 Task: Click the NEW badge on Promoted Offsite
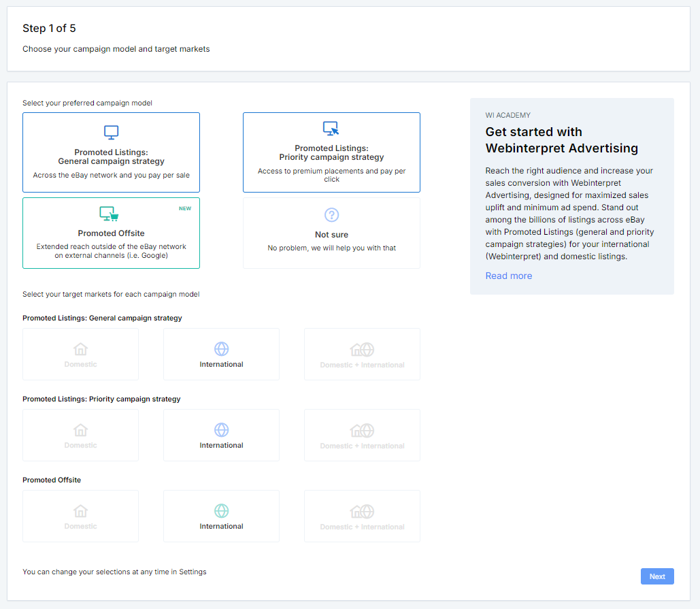coord(185,208)
